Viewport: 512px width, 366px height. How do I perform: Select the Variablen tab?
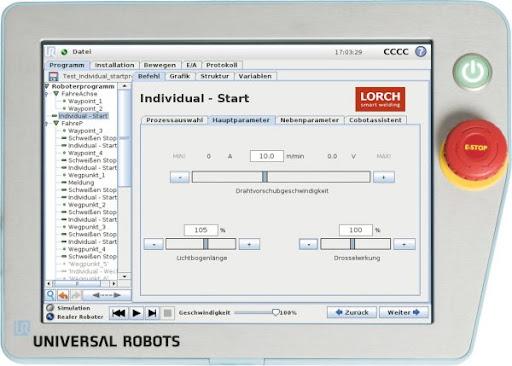click(x=255, y=76)
